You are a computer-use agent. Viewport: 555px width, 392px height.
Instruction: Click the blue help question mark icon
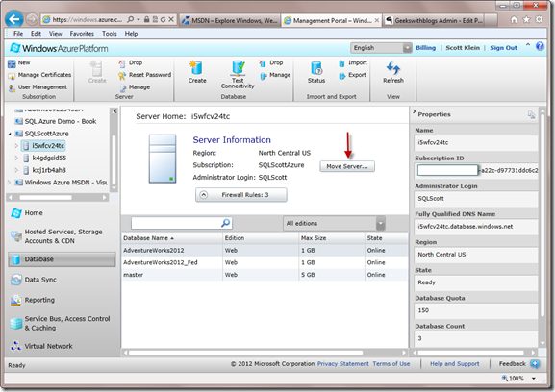point(540,46)
